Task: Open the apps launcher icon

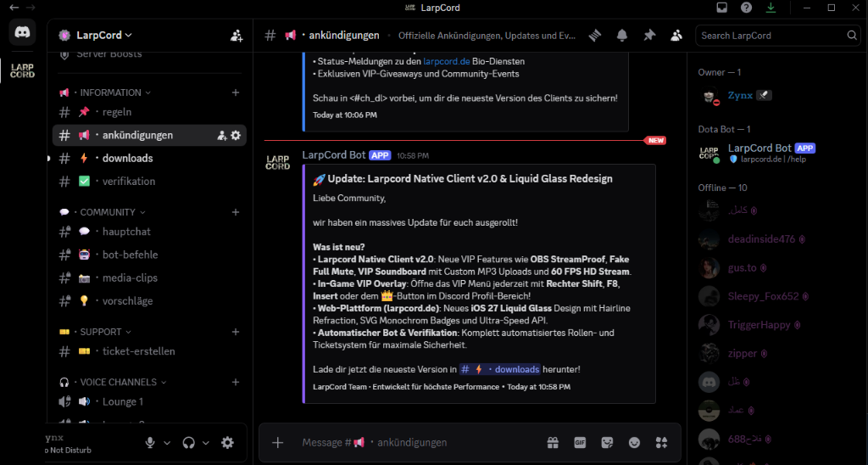Action: (661, 442)
